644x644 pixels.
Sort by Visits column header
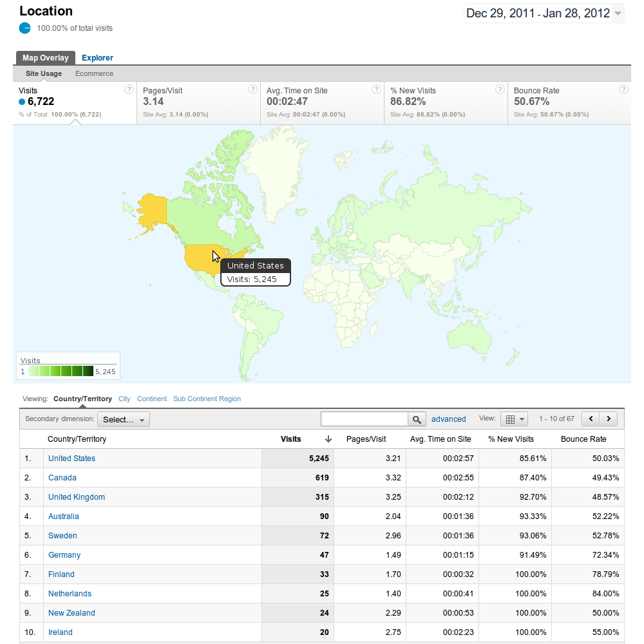(291, 439)
